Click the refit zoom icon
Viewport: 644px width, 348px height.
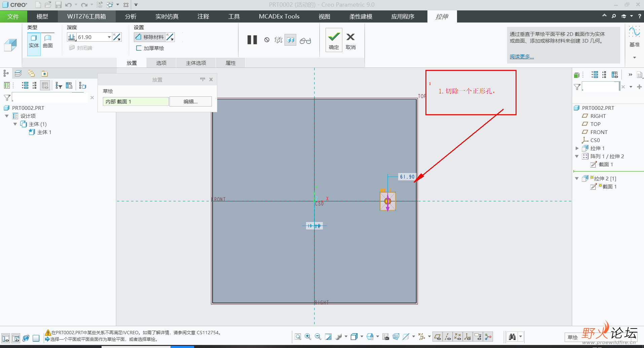pyautogui.click(x=298, y=337)
